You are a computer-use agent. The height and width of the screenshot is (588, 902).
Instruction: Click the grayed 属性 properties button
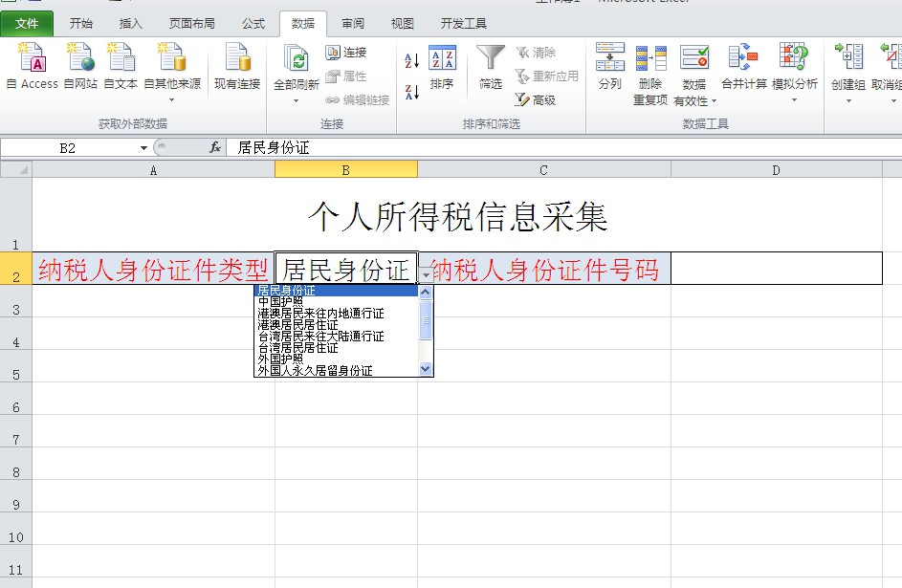345,76
